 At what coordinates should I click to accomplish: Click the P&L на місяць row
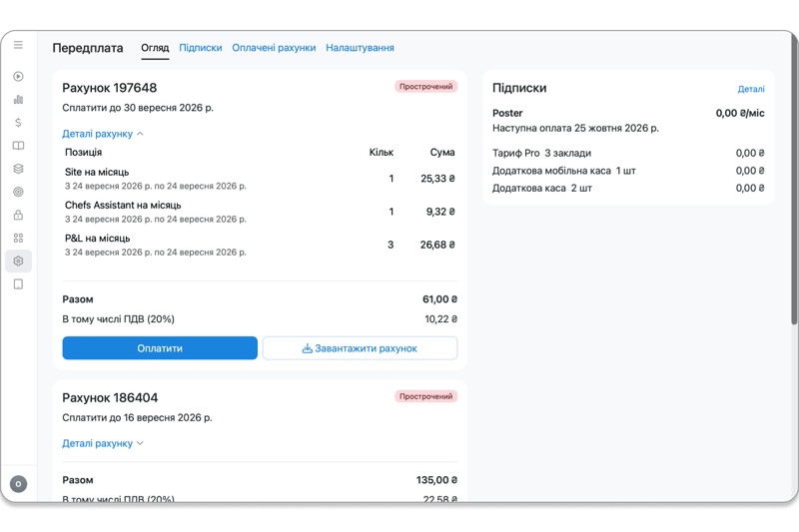pos(260,245)
